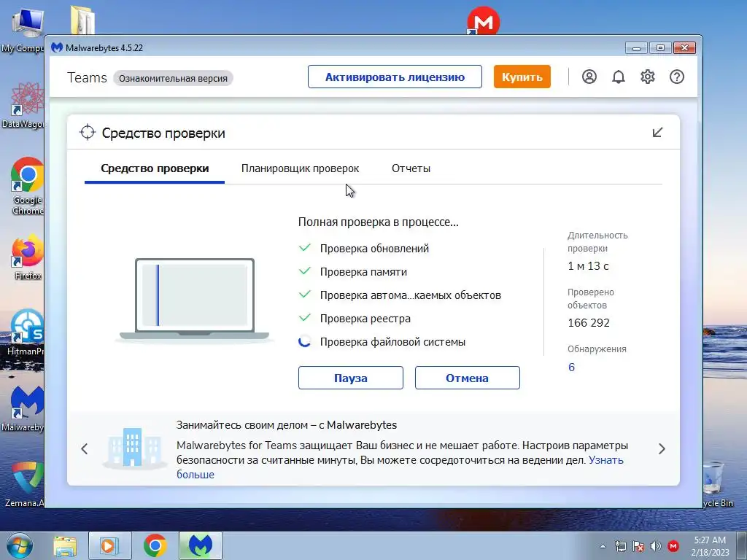
Task: Click the laptop scan illustration
Action: 194,300
